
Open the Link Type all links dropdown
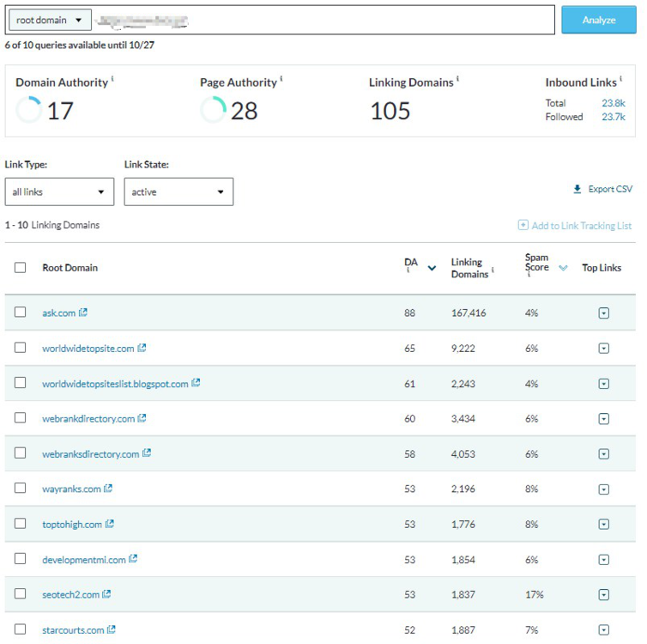58,192
